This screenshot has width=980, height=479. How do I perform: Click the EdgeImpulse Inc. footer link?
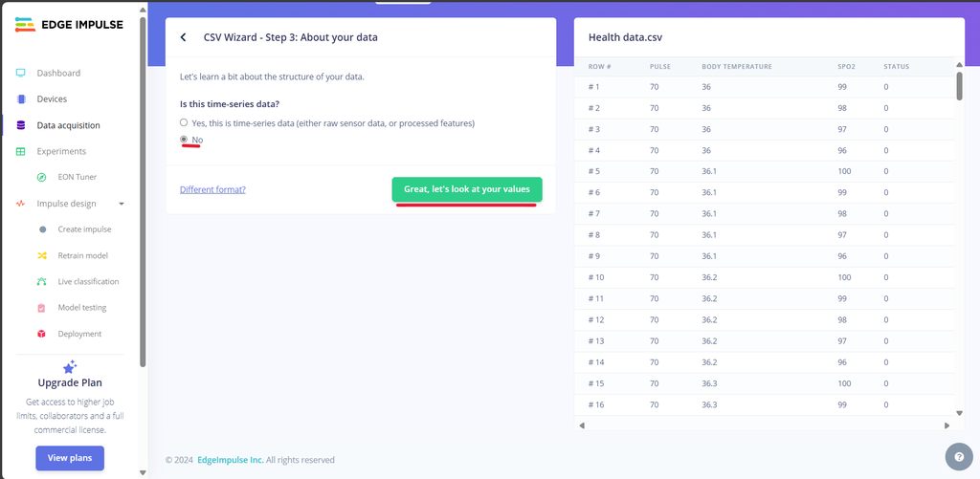coord(230,460)
